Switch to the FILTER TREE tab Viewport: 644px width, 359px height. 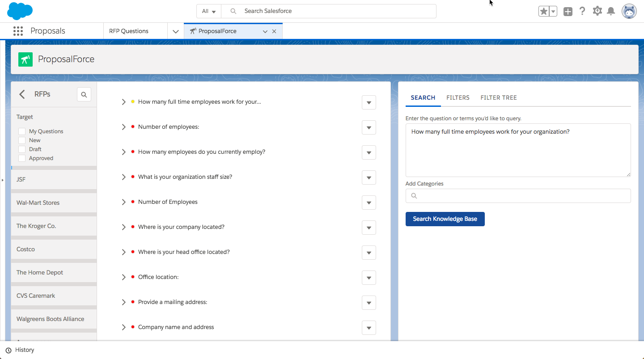498,97
